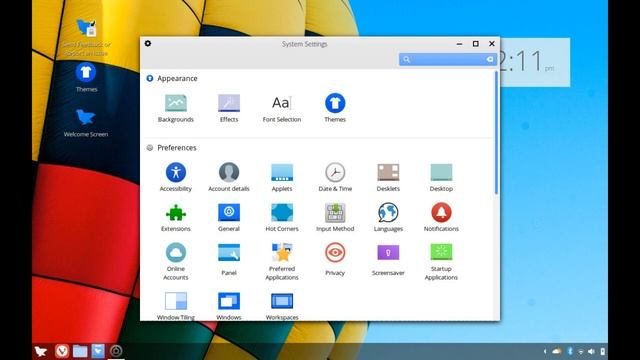Click the System Settings search field
The image size is (640, 360).
pos(447,59)
